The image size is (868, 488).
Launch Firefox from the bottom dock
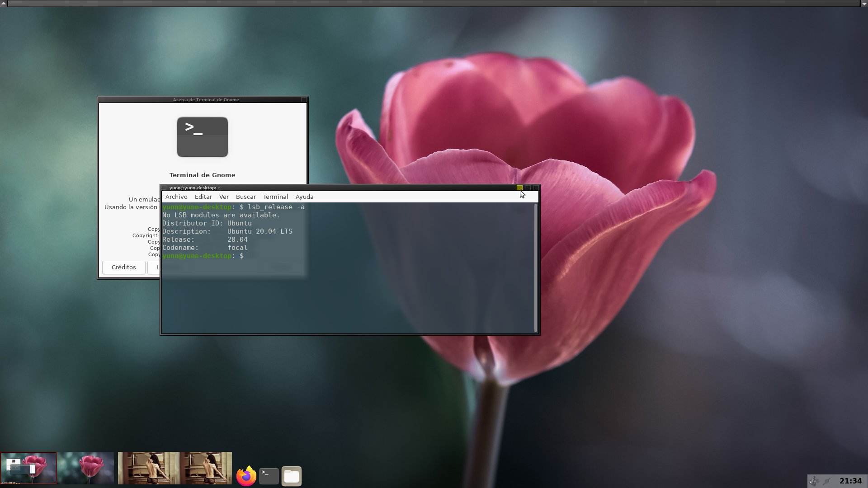point(246,476)
